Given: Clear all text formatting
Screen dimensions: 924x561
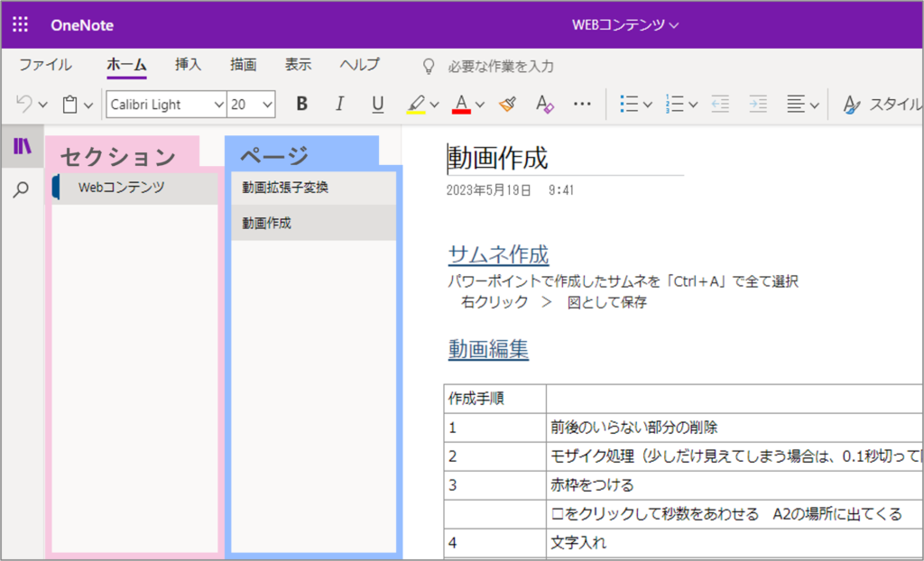Looking at the screenshot, I should [x=544, y=105].
